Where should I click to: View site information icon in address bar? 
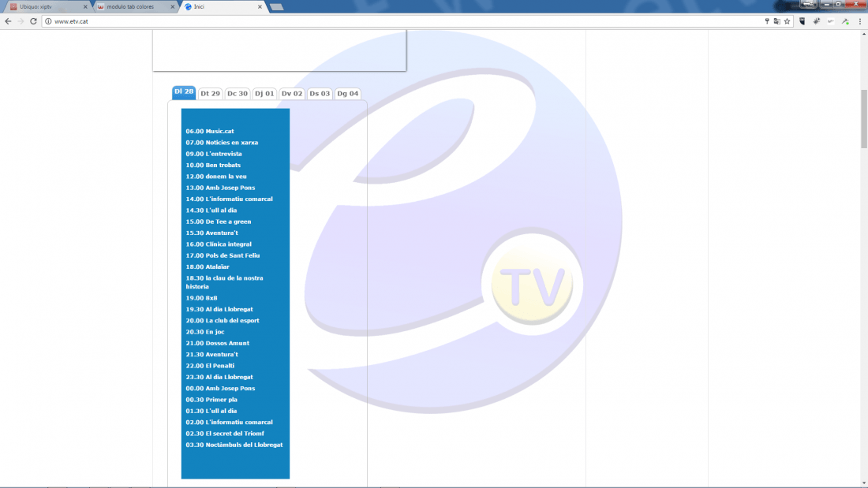pyautogui.click(x=48, y=21)
